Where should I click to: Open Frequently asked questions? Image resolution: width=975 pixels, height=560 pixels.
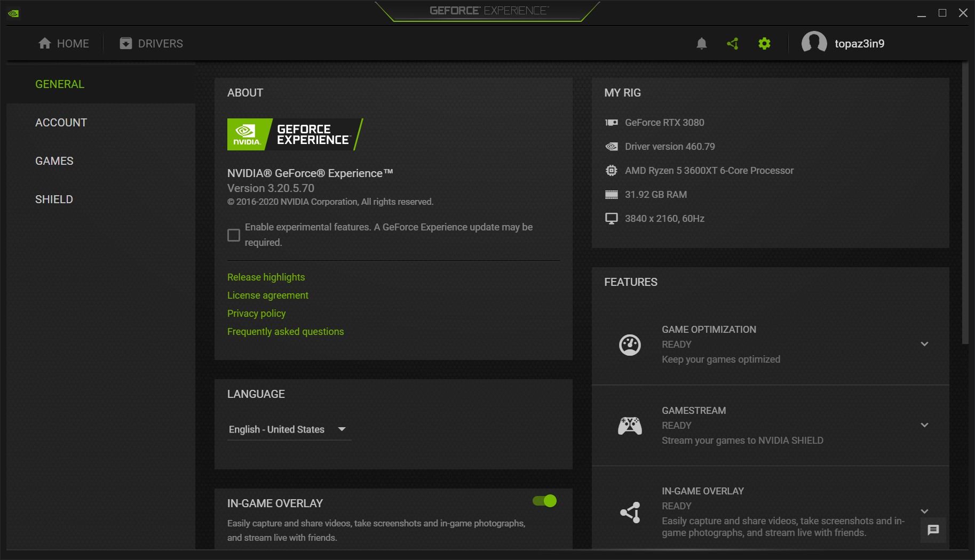tap(286, 332)
